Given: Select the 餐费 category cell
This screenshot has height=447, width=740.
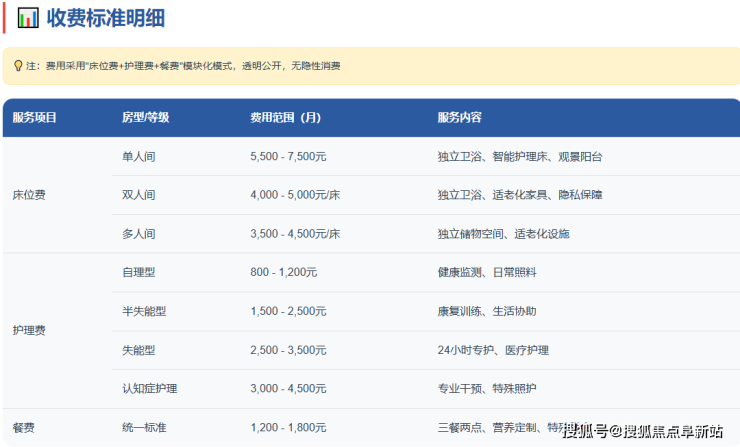Looking at the screenshot, I should point(23,427).
